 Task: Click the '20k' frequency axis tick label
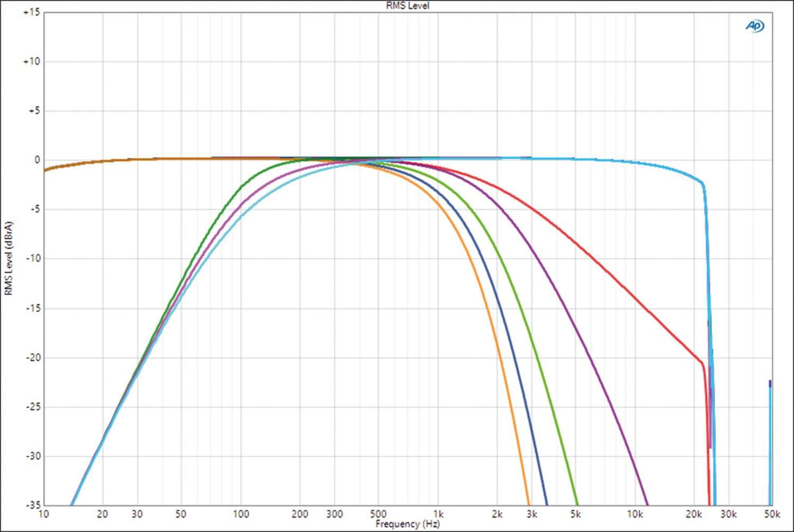(694, 514)
